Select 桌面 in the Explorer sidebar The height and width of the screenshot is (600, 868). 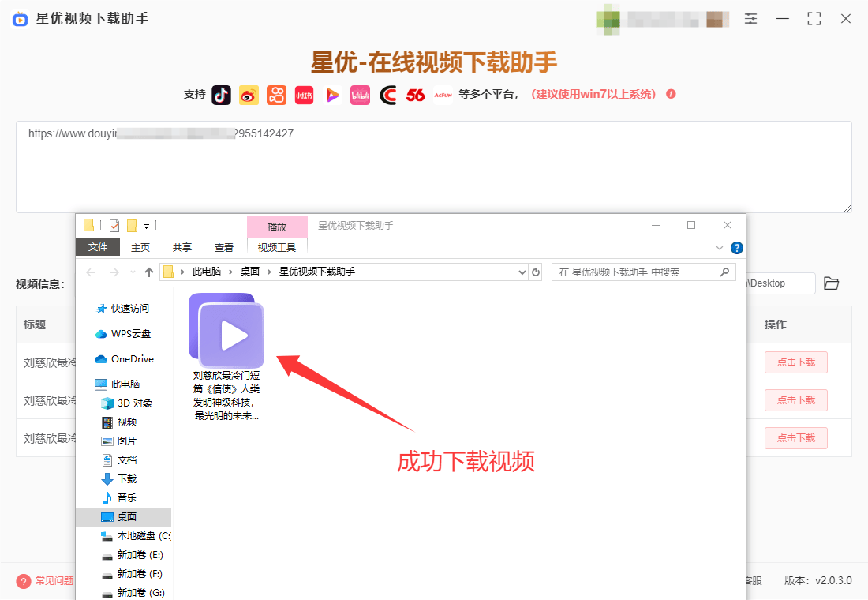[126, 516]
